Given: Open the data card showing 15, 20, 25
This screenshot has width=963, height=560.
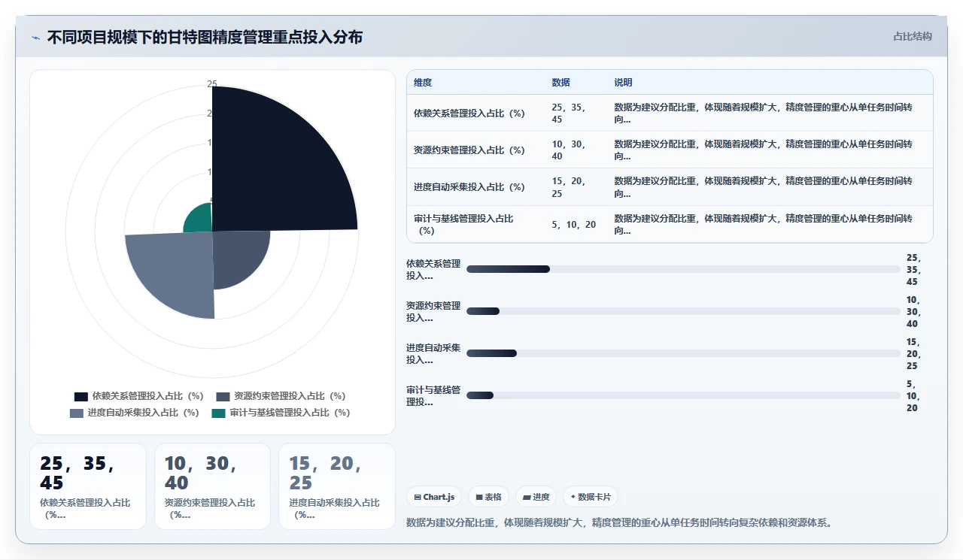Looking at the screenshot, I should coord(337,486).
